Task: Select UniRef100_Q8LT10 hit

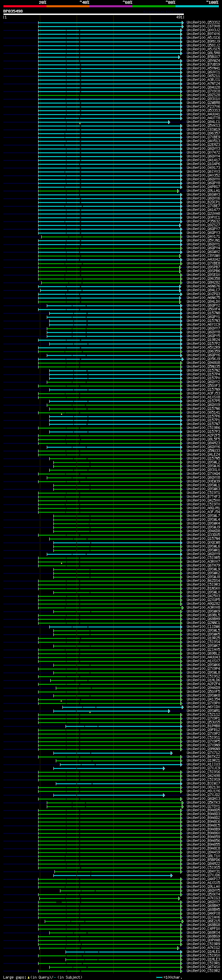Action: pos(203,856)
